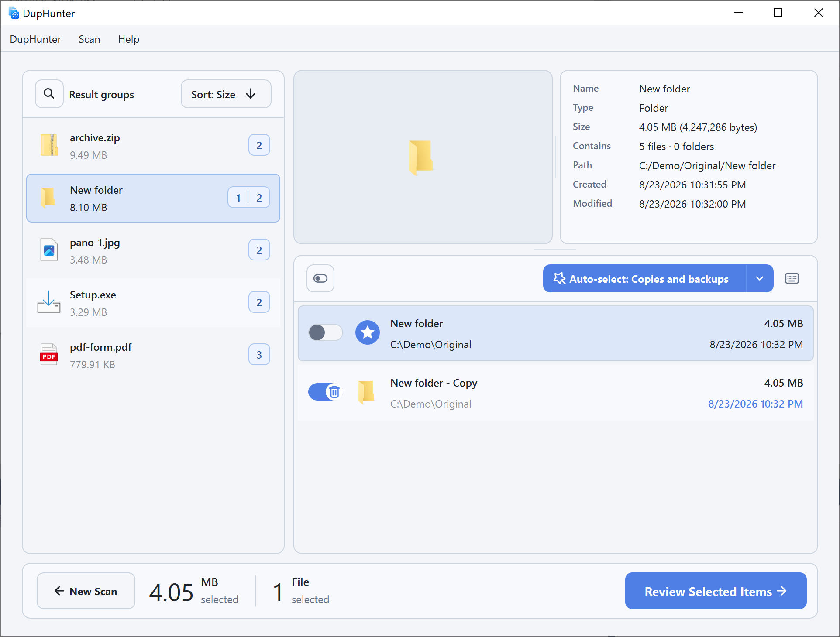Maximize the DupHunter window
Screen dimensions: 840x637
coord(778,13)
